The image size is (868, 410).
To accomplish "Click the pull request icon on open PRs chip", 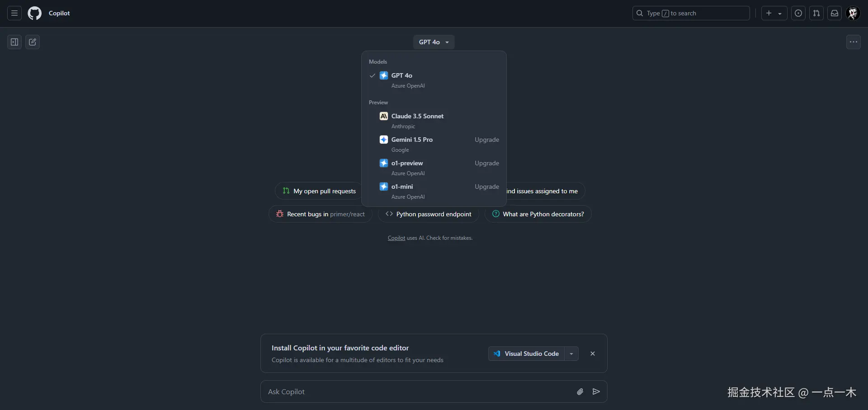I will [x=286, y=191].
